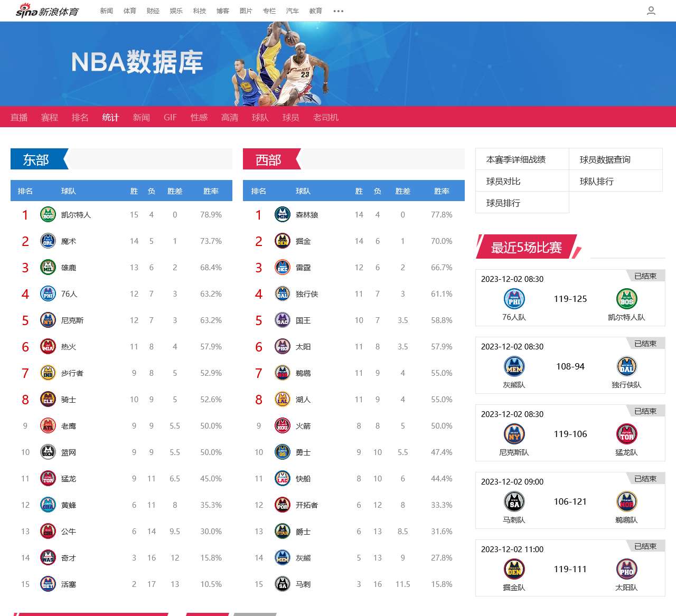Viewport: 676px width, 616px height.
Task: Click the 奇才 team name link
Action: pyautogui.click(x=69, y=558)
